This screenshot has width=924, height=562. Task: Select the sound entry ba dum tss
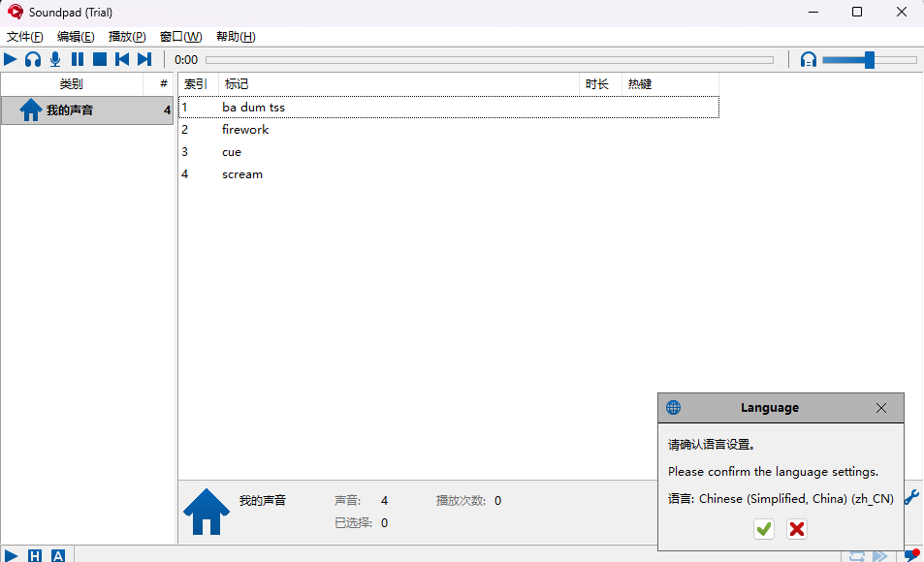tap(254, 108)
